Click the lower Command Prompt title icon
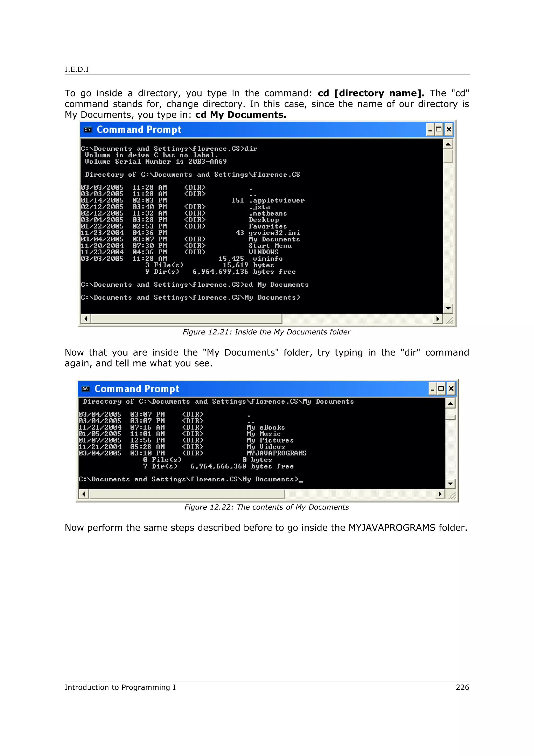This screenshot has width=534, height=756. pyautogui.click(x=86, y=389)
